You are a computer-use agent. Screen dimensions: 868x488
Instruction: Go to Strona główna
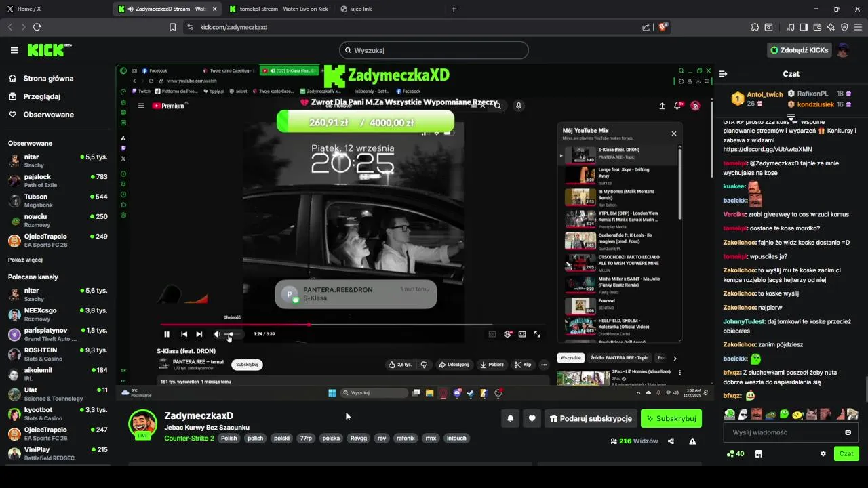coord(48,79)
